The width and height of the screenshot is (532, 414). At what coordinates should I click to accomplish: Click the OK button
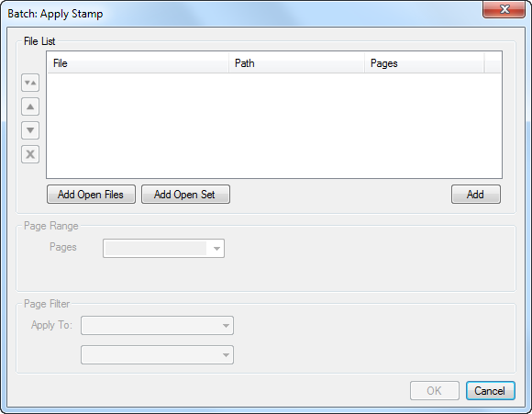pos(435,390)
